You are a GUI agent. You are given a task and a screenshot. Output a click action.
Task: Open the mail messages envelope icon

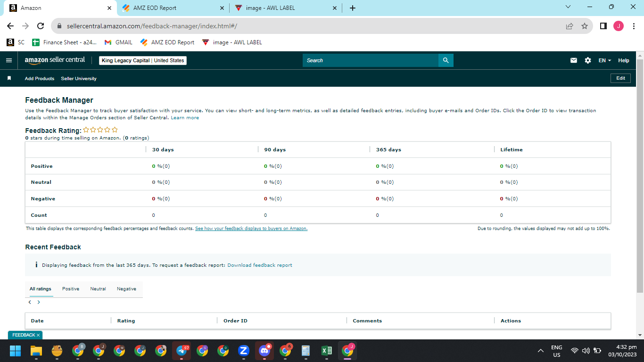(x=574, y=60)
